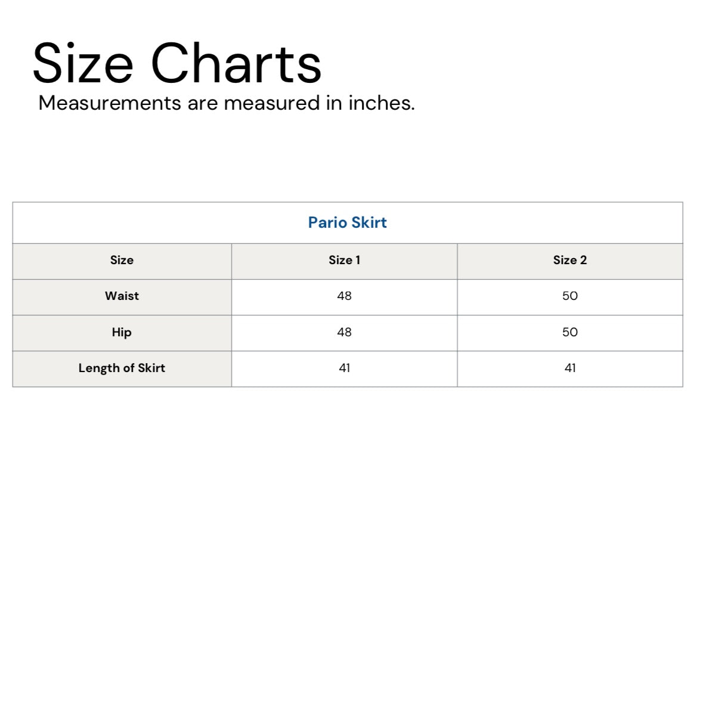Select Hip value under Size 1
Screen dimensions: 703x728
pyautogui.click(x=344, y=333)
